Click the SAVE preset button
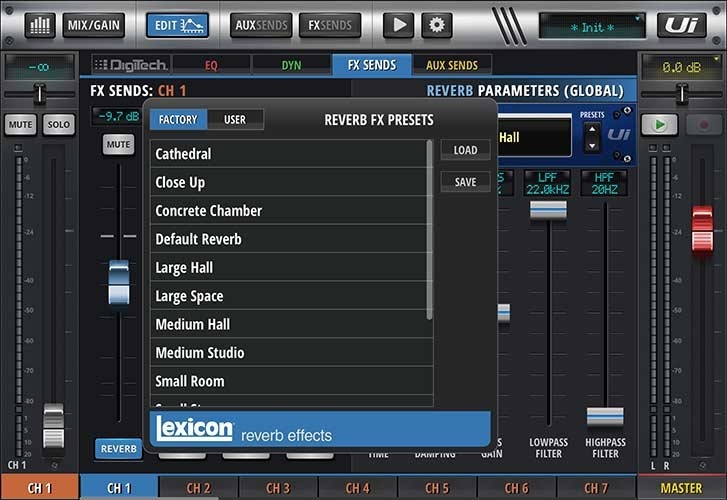This screenshot has height=500, width=727. pos(466,182)
